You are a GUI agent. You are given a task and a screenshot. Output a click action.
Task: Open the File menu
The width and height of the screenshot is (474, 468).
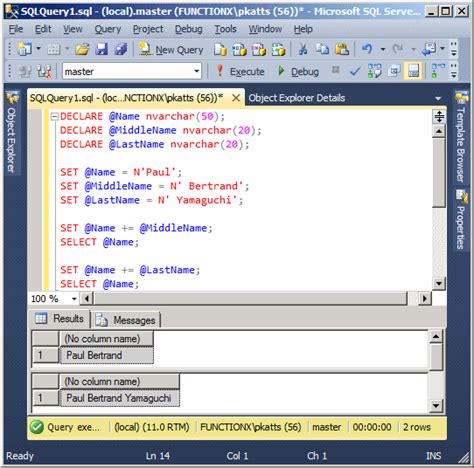pyautogui.click(x=16, y=29)
